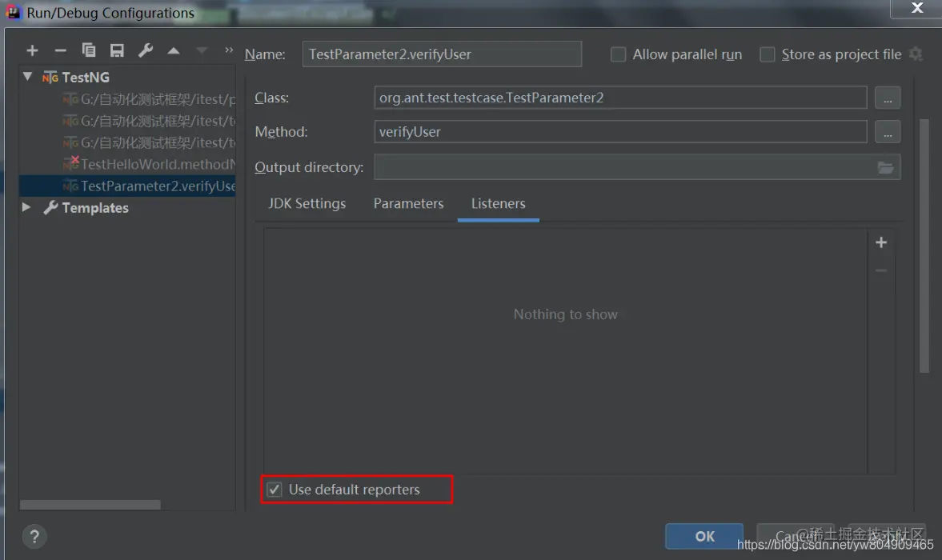This screenshot has width=942, height=560.
Task: Copy the selected configuration
Action: (89, 50)
